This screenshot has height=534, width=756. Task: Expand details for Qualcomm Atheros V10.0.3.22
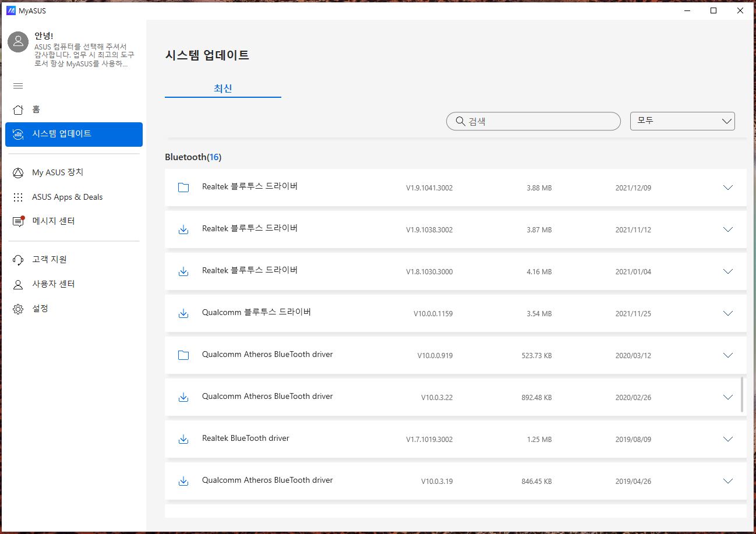pos(727,397)
